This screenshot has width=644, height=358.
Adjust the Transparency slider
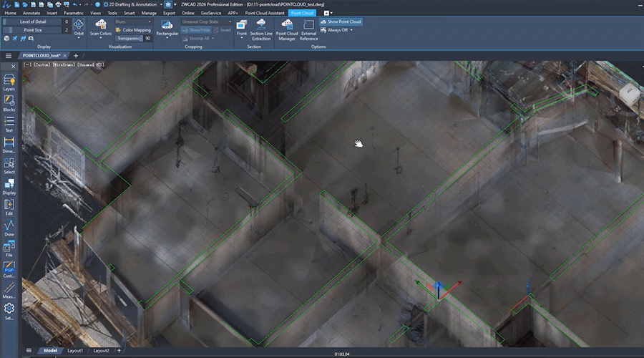pos(129,38)
